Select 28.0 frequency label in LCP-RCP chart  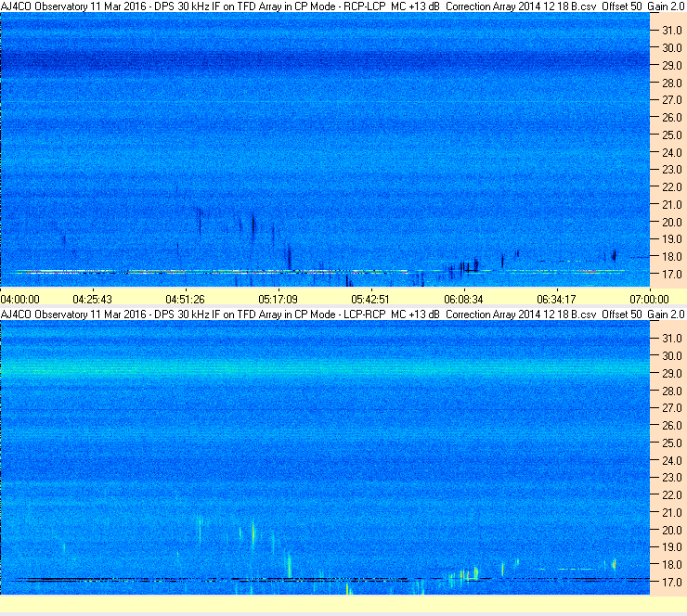pos(671,391)
